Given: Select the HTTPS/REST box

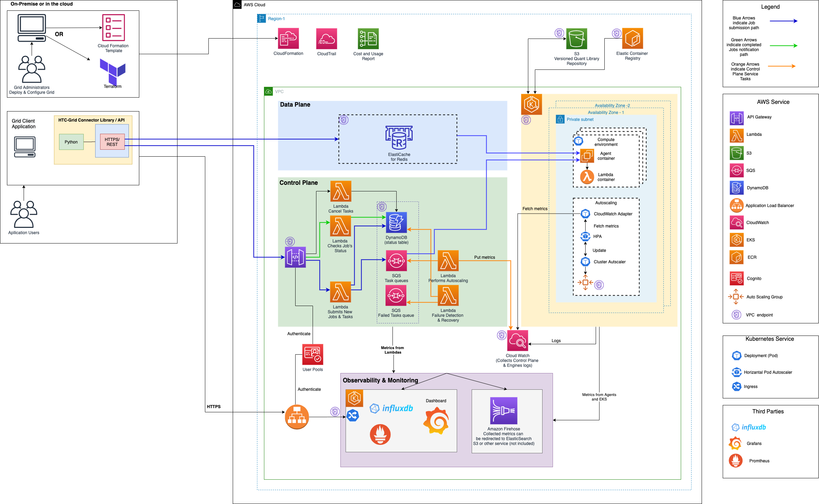Looking at the screenshot, I should 112,142.
